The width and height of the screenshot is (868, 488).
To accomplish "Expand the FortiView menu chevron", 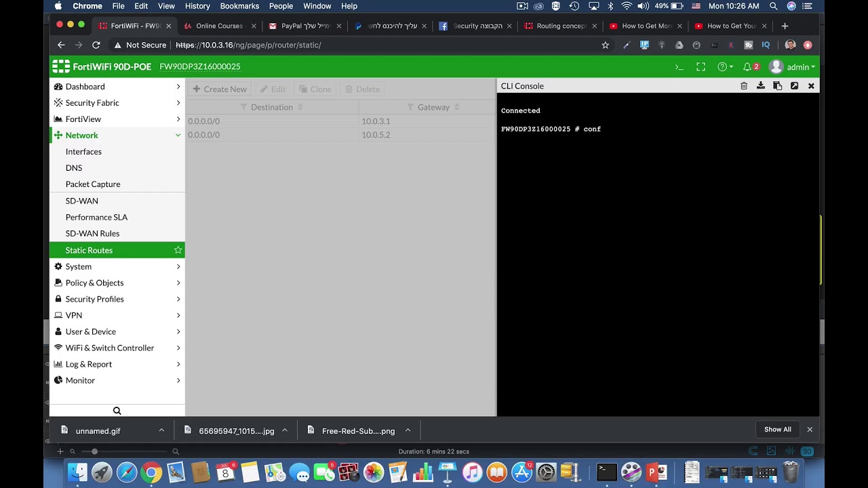I will coord(178,119).
